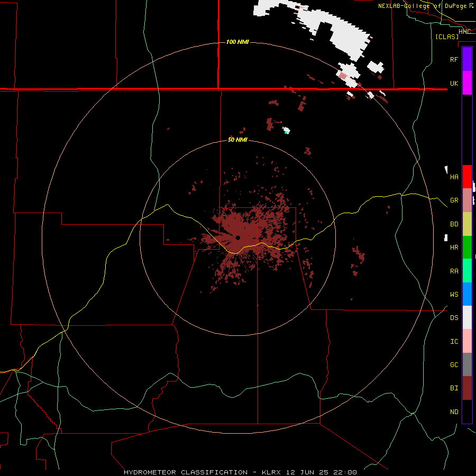Image resolution: width=476 pixels, height=476 pixels.
Task: Click the "100 NMI" range ring label
Action: point(237,42)
